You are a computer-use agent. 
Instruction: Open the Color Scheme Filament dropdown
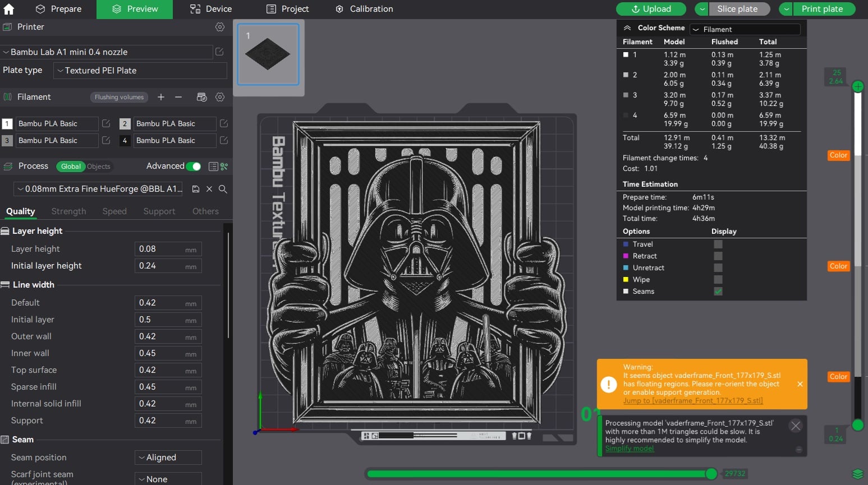[745, 29]
